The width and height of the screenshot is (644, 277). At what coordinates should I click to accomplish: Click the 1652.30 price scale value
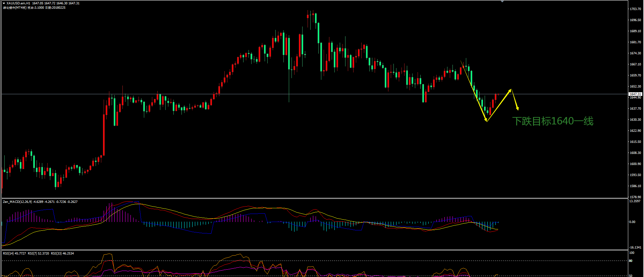pos(636,87)
